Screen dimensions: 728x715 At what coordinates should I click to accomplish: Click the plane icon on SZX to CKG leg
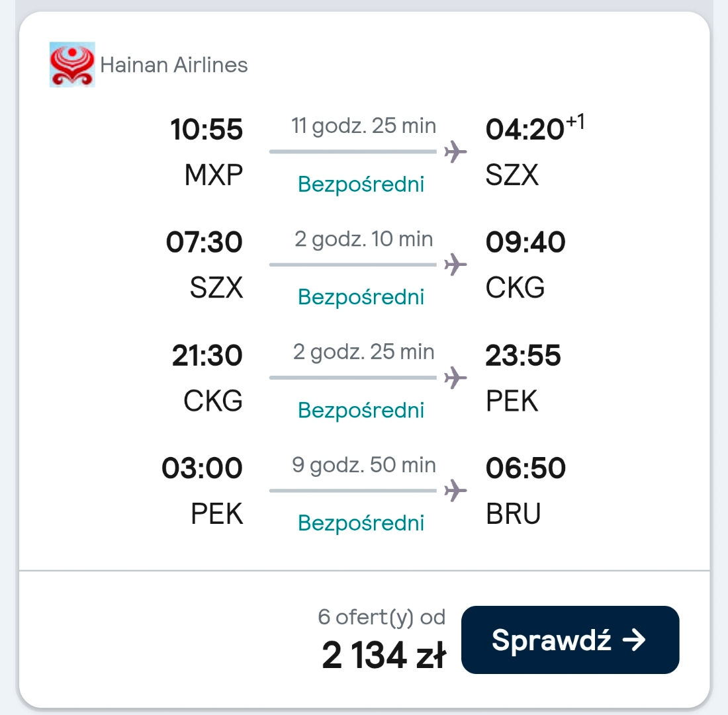[455, 265]
